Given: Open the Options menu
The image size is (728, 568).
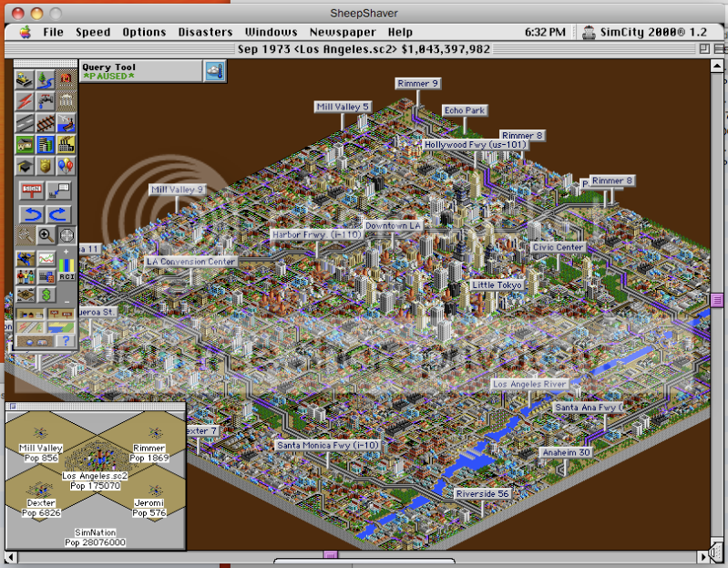Looking at the screenshot, I should pos(144,32).
